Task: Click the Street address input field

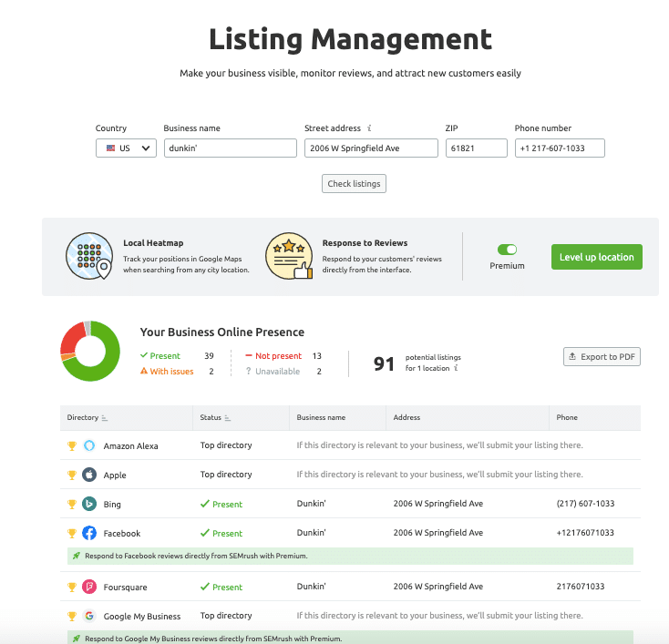Action: tap(371, 148)
